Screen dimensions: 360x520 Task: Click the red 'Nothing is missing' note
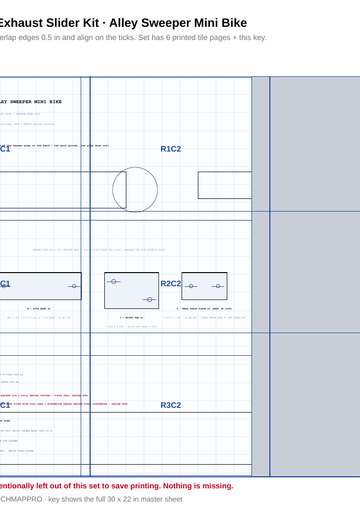pos(117,486)
